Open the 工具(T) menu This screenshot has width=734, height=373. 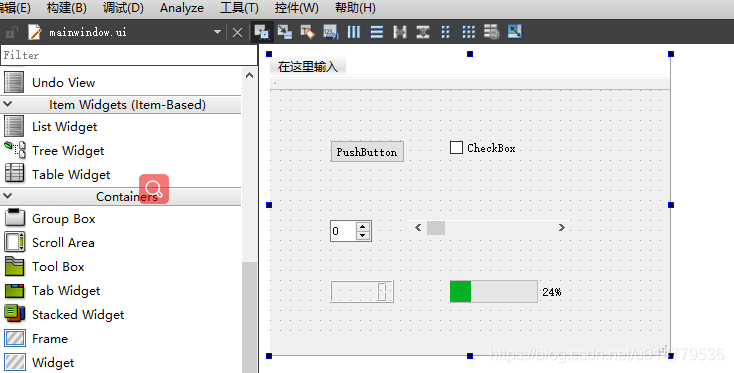[x=239, y=8]
